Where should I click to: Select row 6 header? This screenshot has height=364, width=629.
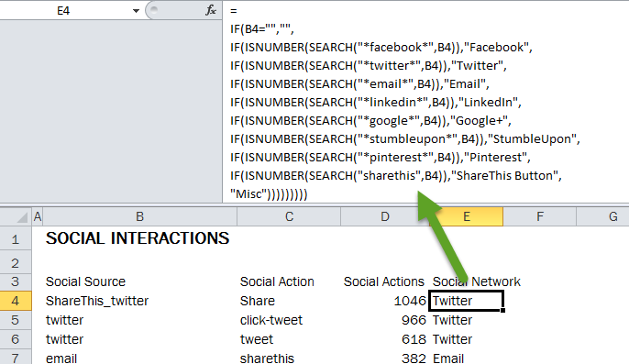coord(16,339)
